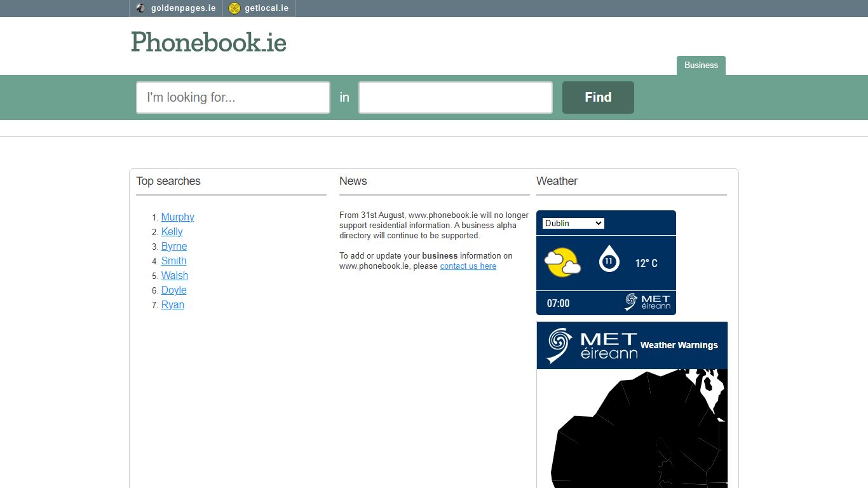
Task: Click the small Met Éireann logo
Action: pos(648,302)
